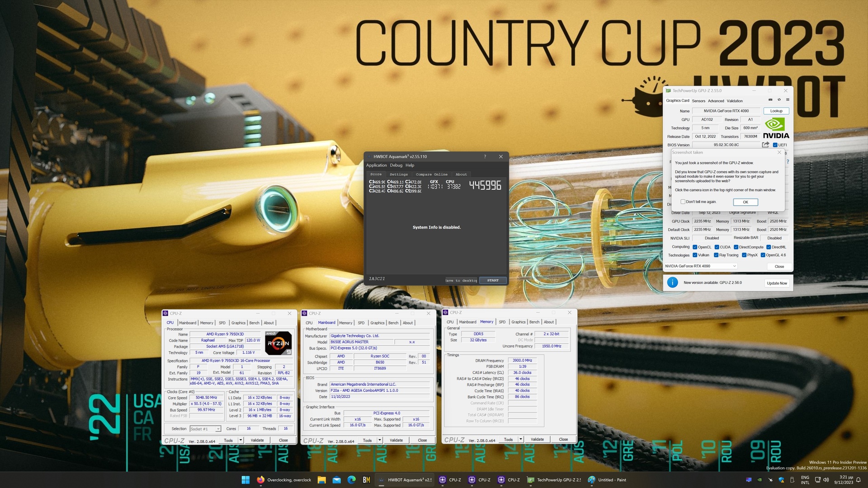The width and height of the screenshot is (868, 488).
Task: Open the GPU-Z hamburger menu
Action: pos(788,100)
